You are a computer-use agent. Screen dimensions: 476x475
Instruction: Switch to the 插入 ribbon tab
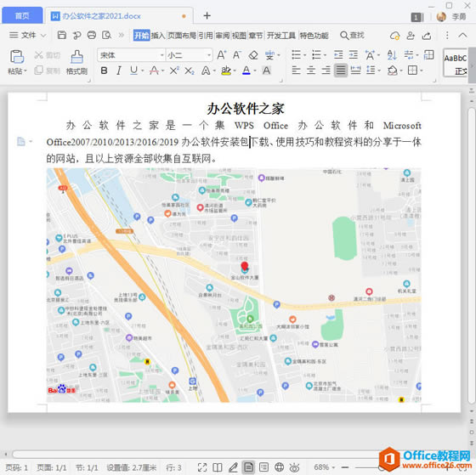point(158,36)
